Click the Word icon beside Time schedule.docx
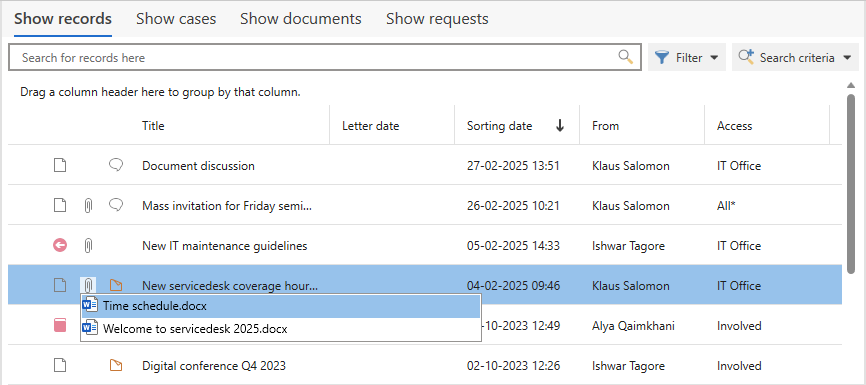The image size is (866, 385). click(90, 305)
